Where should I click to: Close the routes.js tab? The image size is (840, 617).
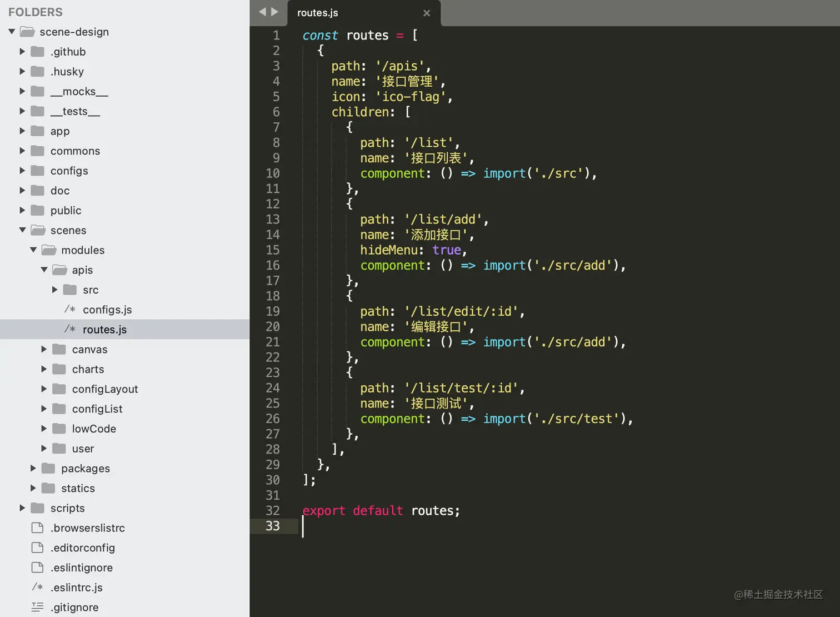(427, 13)
